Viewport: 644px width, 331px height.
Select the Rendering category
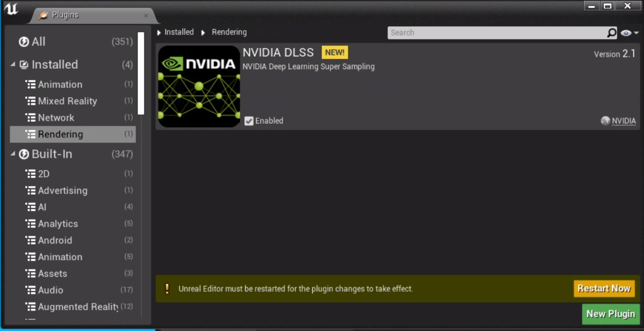72,134
